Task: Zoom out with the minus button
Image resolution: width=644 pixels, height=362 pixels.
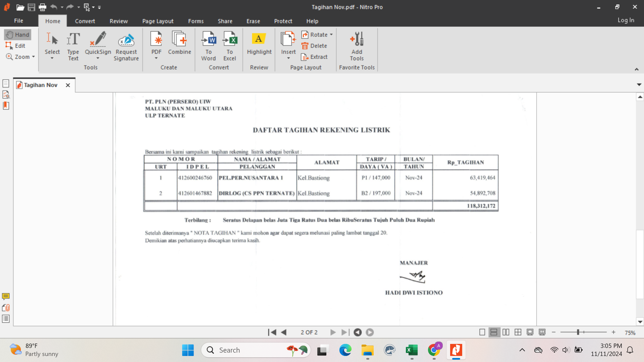Action: tap(554, 332)
